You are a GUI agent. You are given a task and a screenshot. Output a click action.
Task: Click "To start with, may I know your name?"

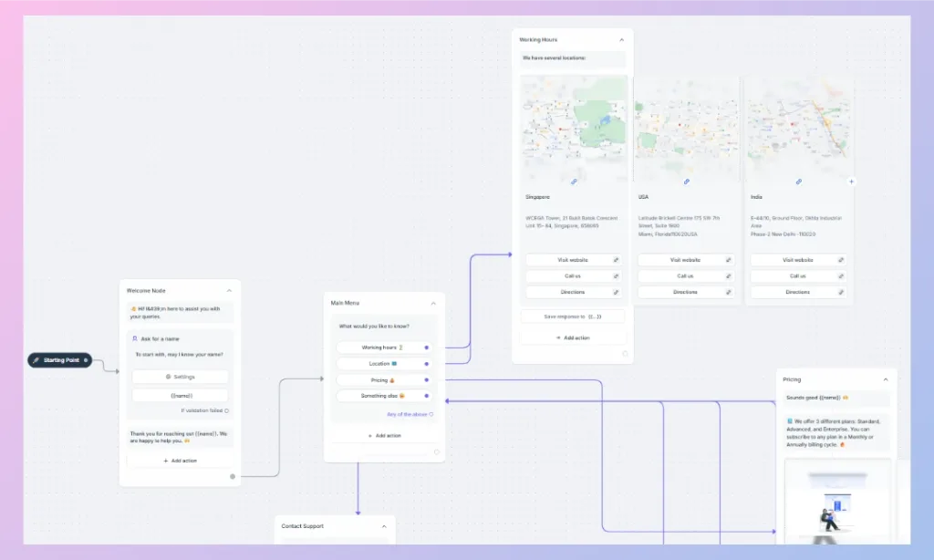tap(180, 355)
